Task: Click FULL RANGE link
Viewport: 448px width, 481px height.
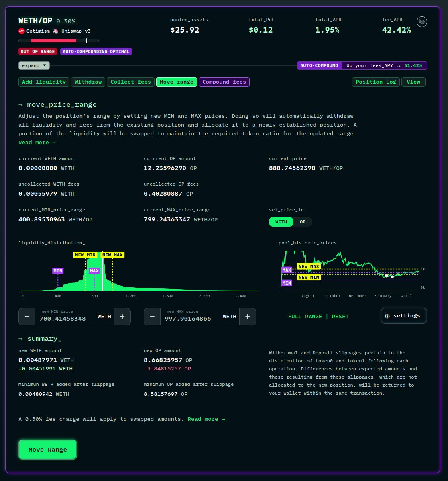Action: click(305, 317)
